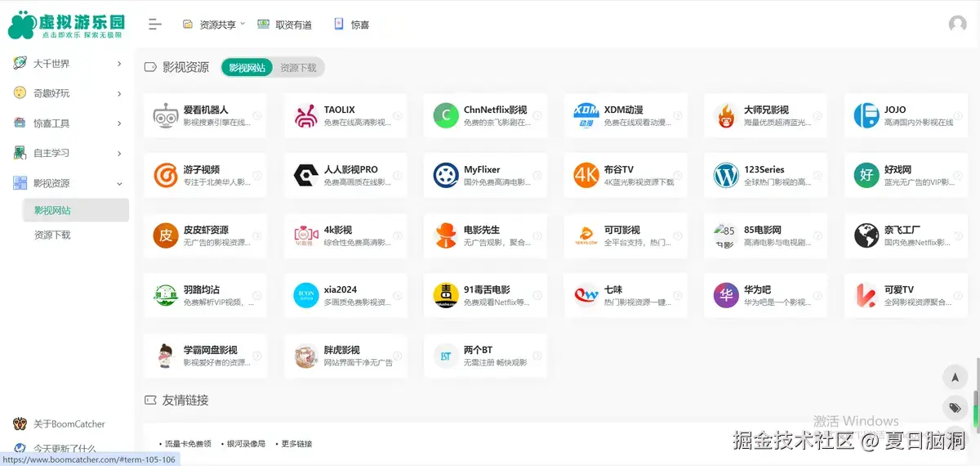This screenshot has height=466, width=980.
Task: Open the 人人影视PRO black icon
Action: [x=306, y=175]
